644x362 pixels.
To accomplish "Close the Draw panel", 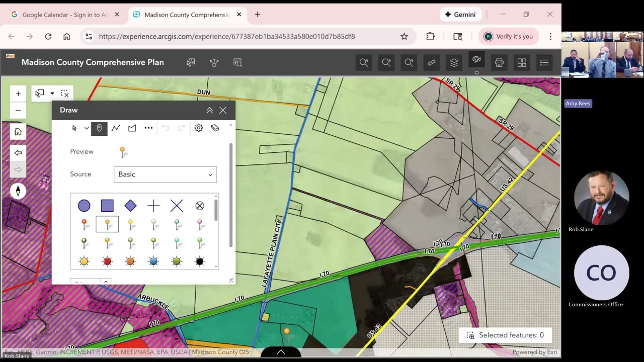I will (223, 110).
